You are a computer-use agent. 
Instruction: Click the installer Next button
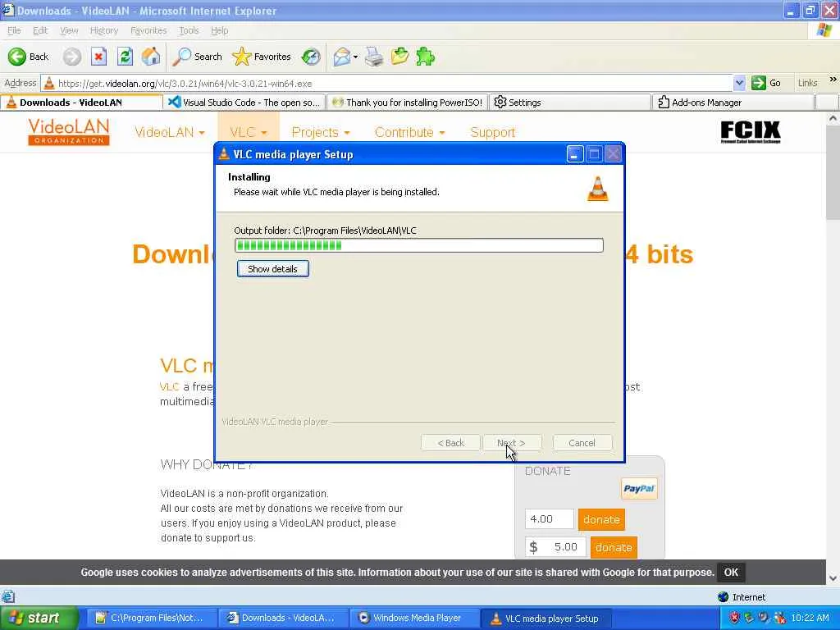[x=512, y=443]
